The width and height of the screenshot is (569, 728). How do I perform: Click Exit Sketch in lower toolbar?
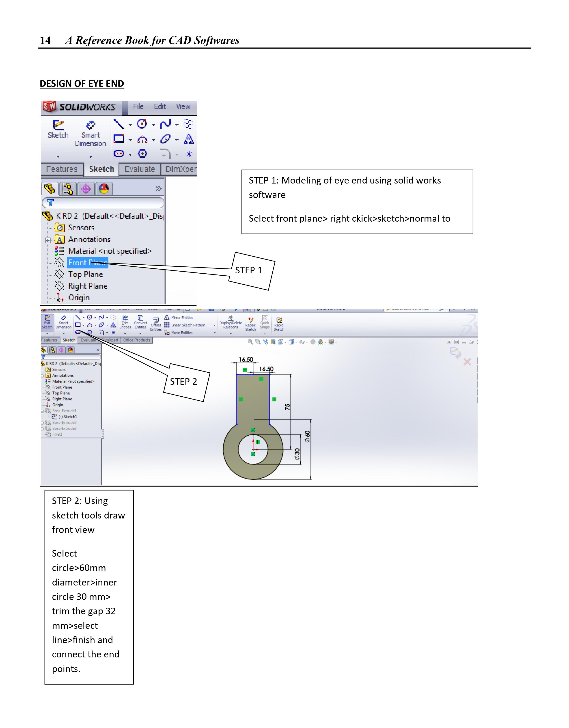pyautogui.click(x=47, y=322)
